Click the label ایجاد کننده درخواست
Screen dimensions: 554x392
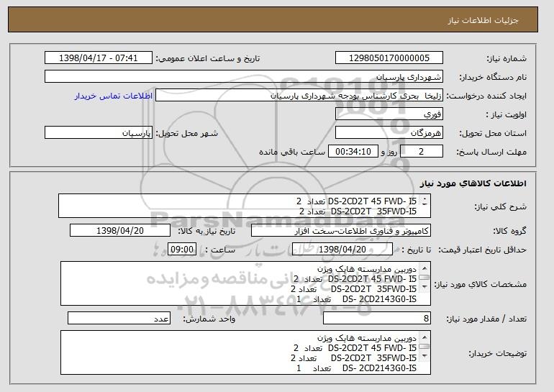coord(486,96)
